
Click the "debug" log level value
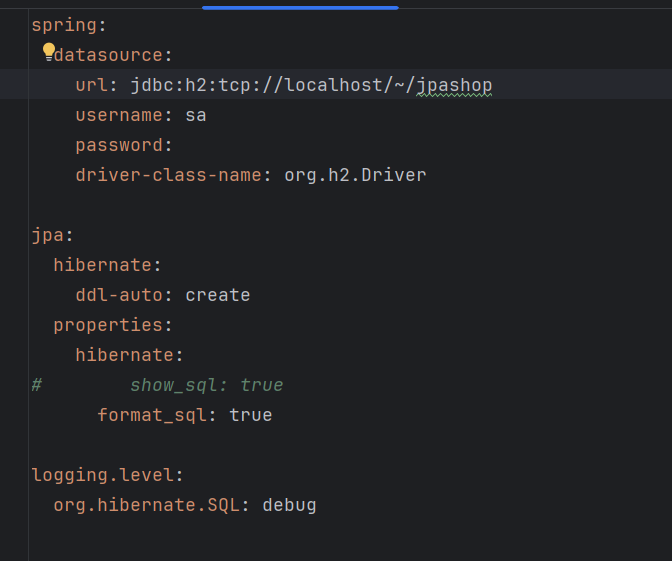(x=289, y=505)
